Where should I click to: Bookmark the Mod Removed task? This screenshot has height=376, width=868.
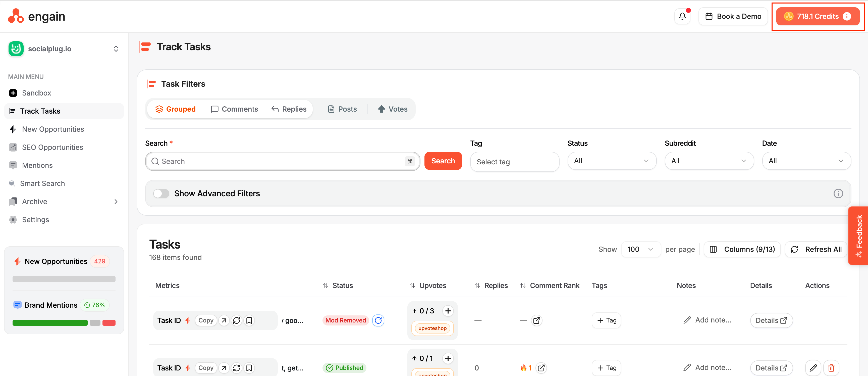click(x=249, y=320)
